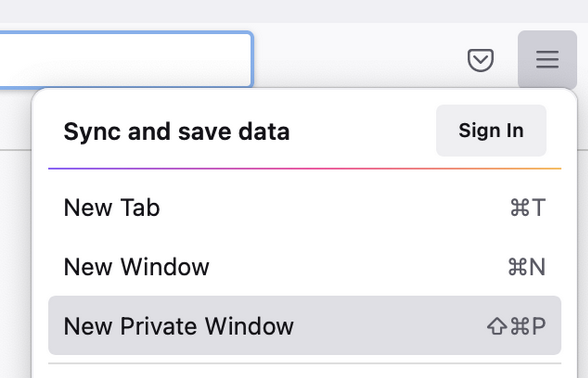Click the command symbol next to letter N

click(518, 267)
